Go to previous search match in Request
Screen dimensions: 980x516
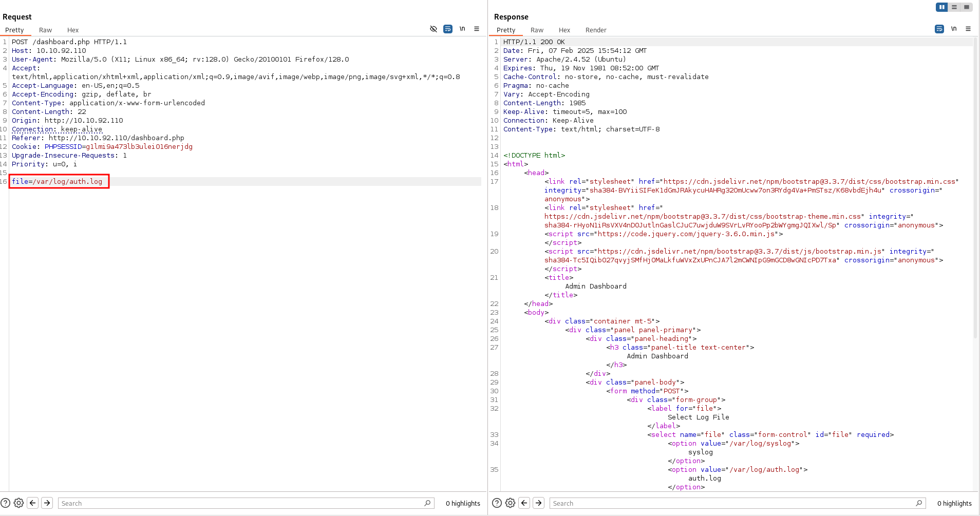[x=33, y=503]
